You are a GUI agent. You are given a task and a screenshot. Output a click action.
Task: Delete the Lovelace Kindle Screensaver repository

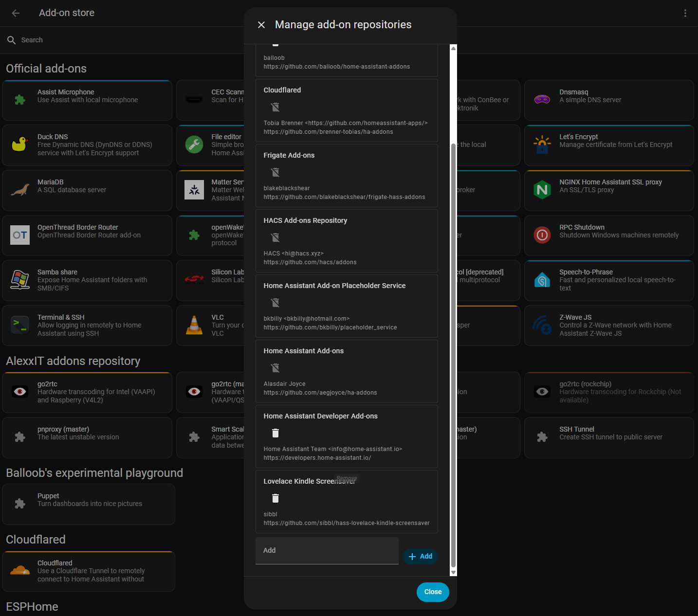276,498
